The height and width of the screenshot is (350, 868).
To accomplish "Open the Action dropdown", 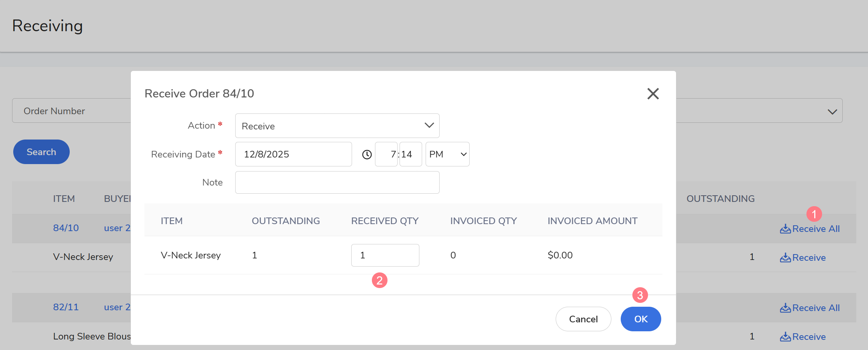I will (x=337, y=126).
